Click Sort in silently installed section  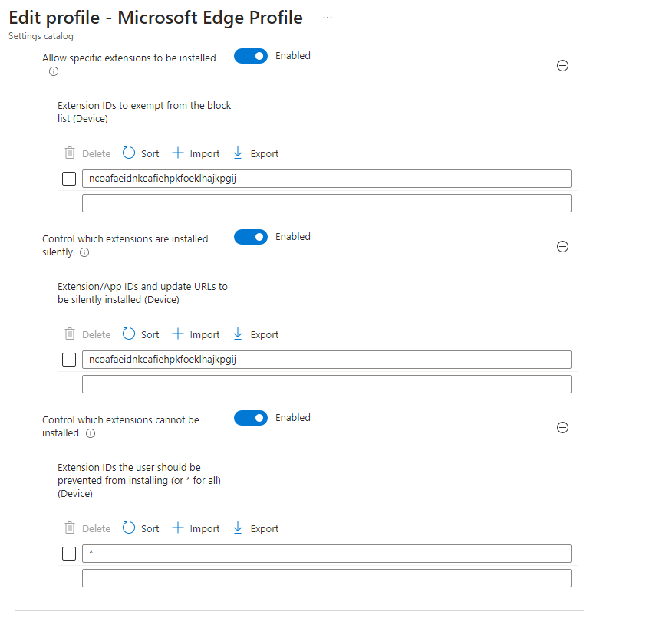[x=141, y=334]
